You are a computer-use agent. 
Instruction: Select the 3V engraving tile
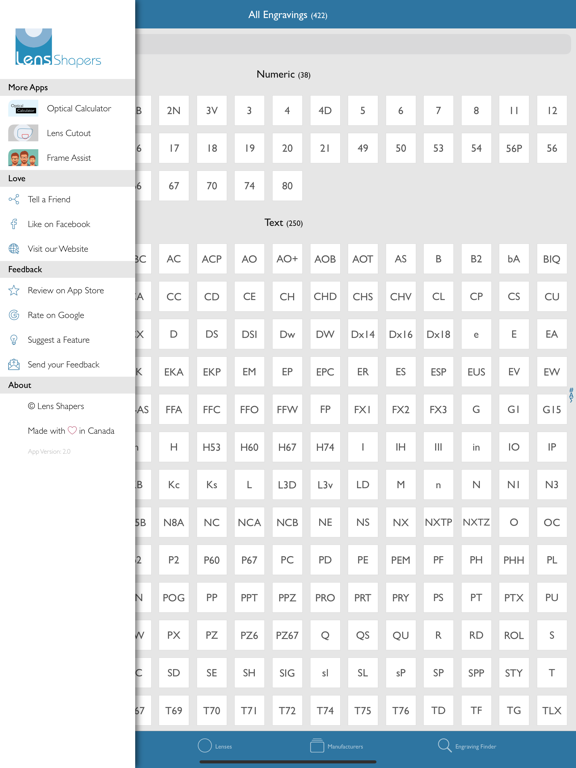[212, 111]
